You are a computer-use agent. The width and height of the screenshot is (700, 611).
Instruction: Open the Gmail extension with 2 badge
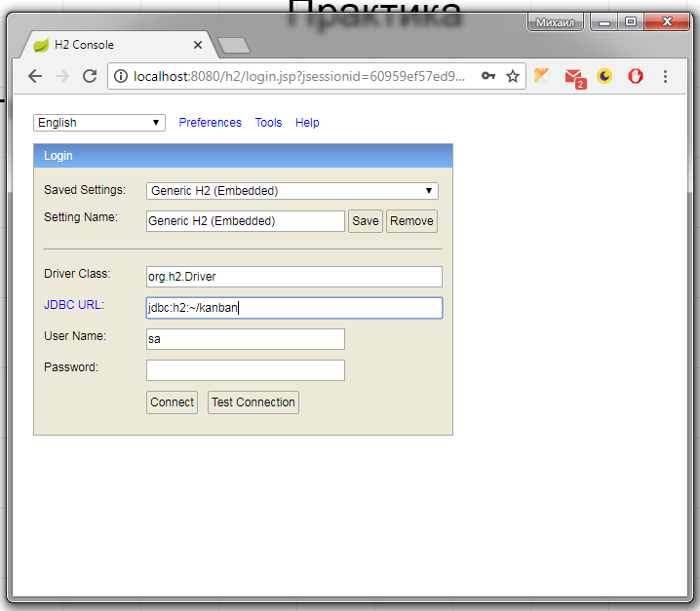tap(575, 78)
